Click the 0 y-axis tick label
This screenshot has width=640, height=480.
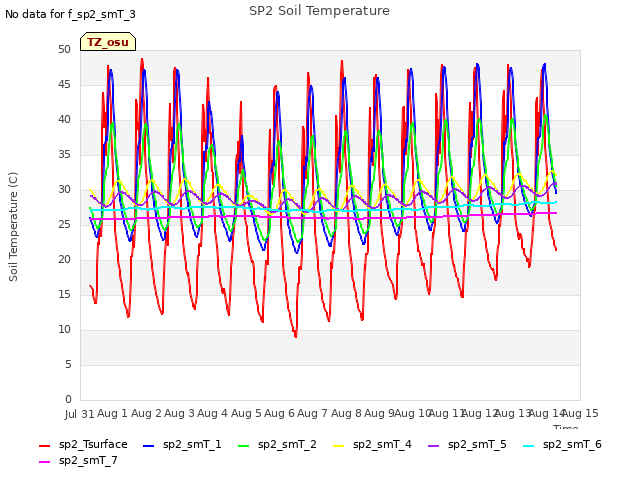click(68, 399)
